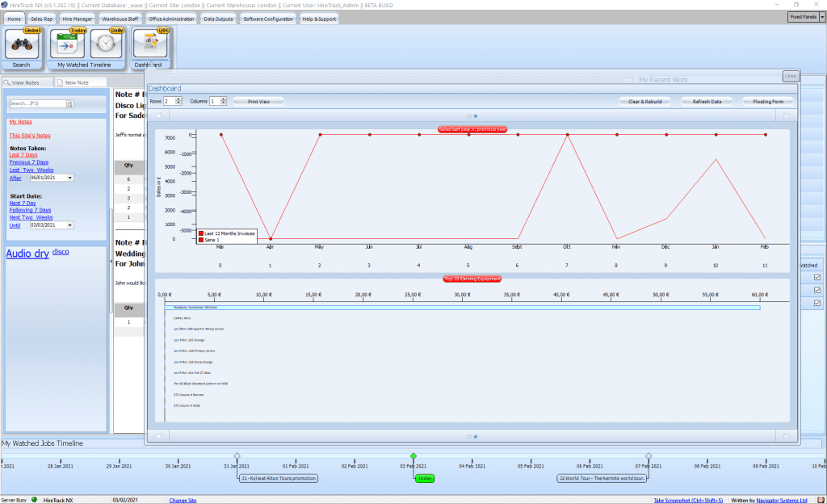Switch to the Help & Support tab
Screen dimensions: 827x504
[319, 19]
